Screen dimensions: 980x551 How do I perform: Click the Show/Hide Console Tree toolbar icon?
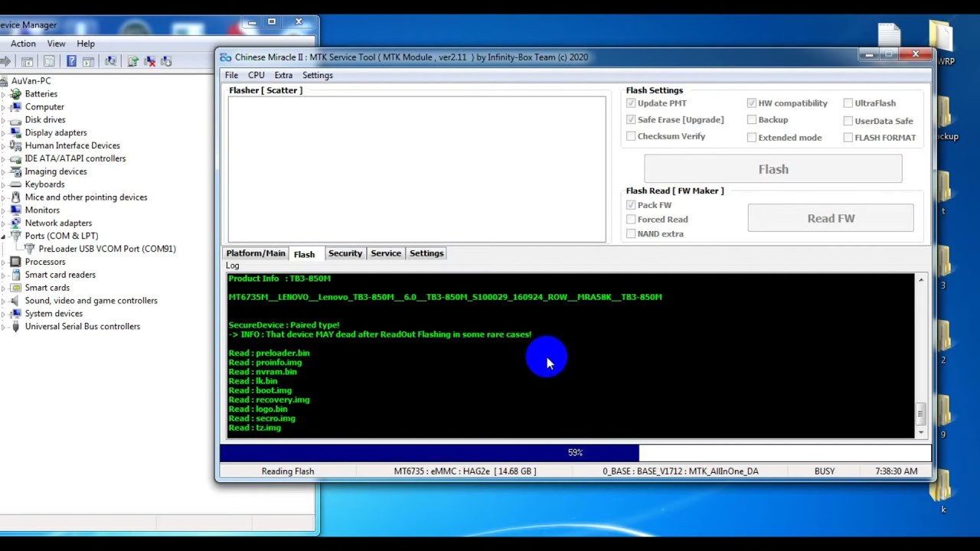pyautogui.click(x=27, y=61)
